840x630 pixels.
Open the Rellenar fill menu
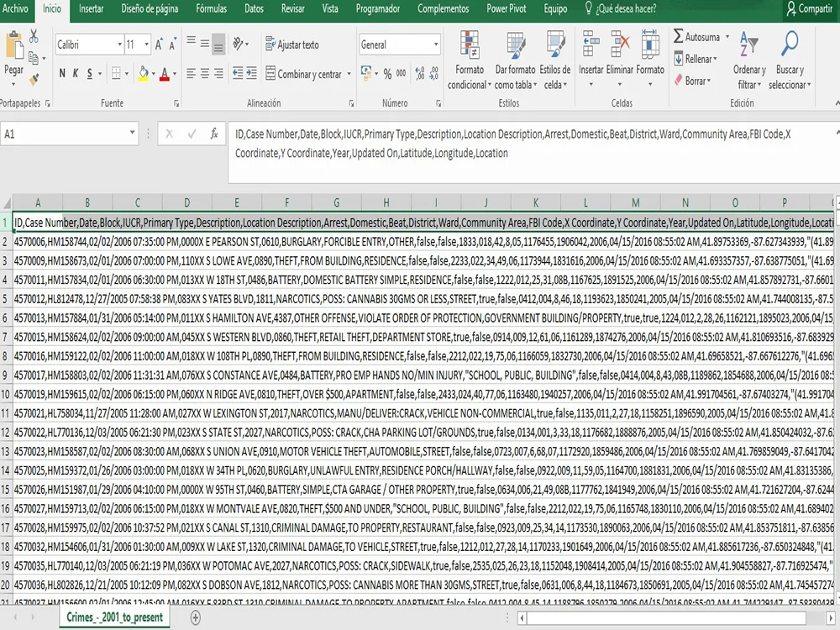(x=696, y=59)
